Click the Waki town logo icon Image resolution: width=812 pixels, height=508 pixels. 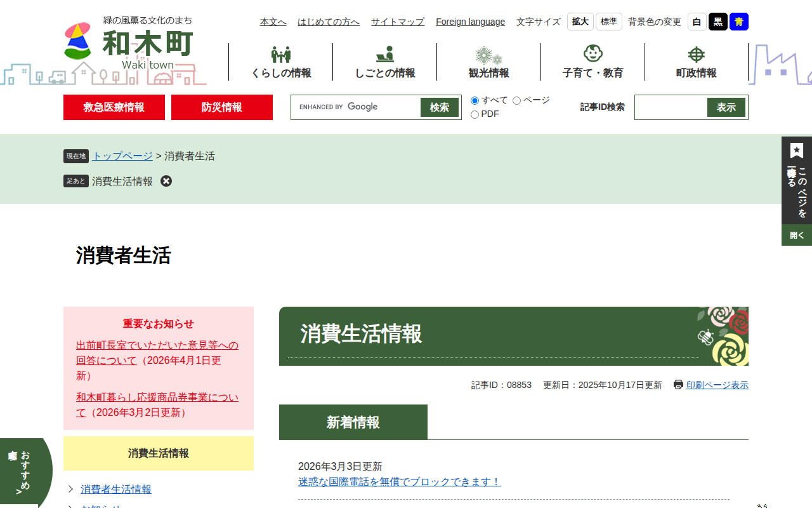pyautogui.click(x=78, y=41)
